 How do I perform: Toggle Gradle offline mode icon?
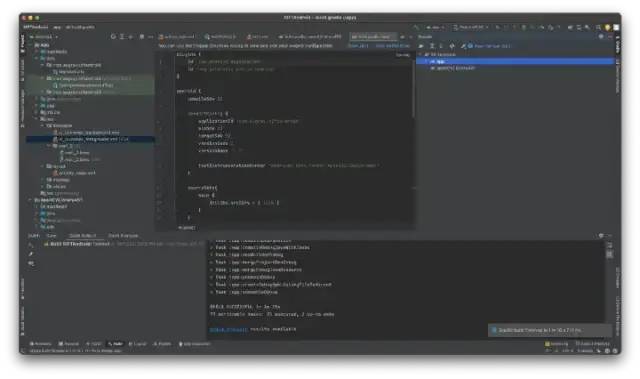tap(452, 46)
